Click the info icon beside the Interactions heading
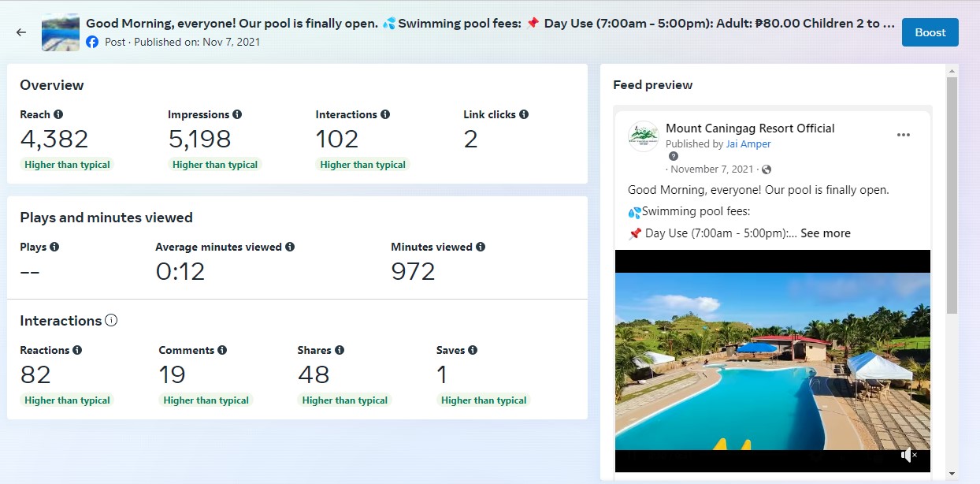The width and height of the screenshot is (980, 484). click(111, 320)
